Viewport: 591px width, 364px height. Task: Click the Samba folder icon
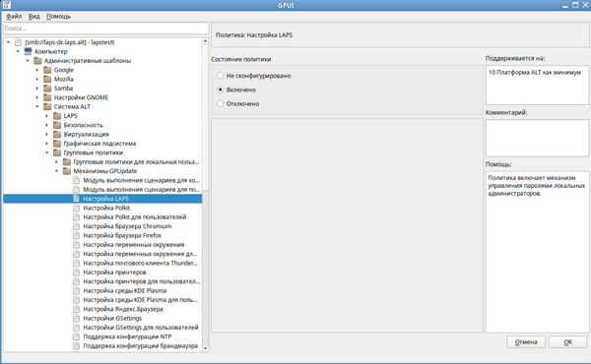(47, 89)
